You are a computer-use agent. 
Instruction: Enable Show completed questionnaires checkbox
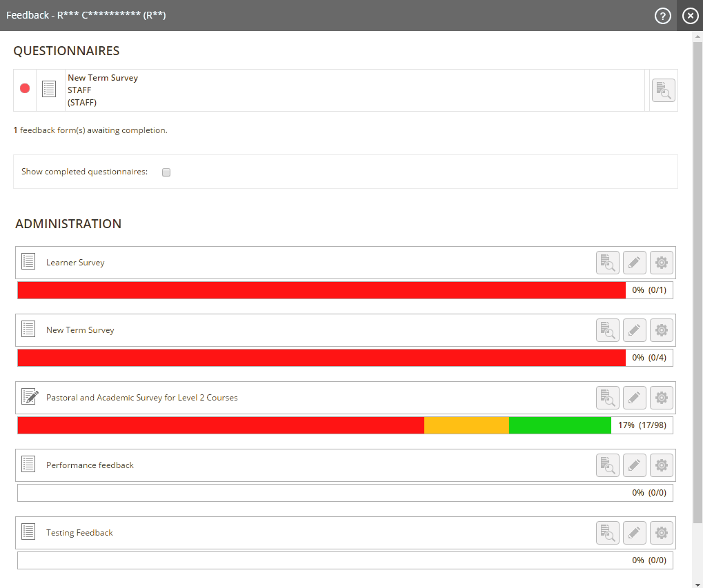click(x=166, y=172)
